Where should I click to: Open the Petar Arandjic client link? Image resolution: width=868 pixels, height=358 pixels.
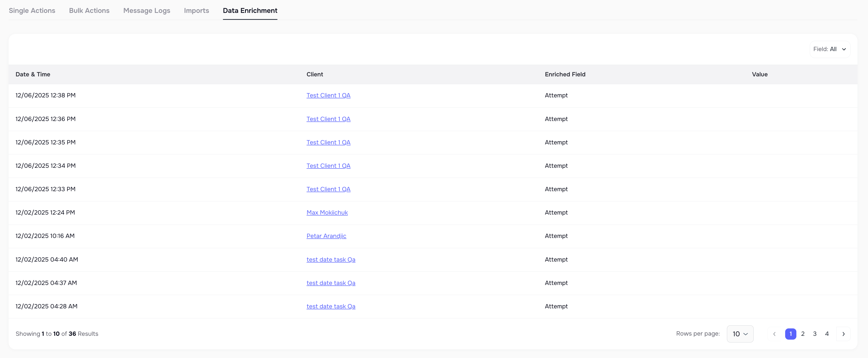pyautogui.click(x=326, y=236)
